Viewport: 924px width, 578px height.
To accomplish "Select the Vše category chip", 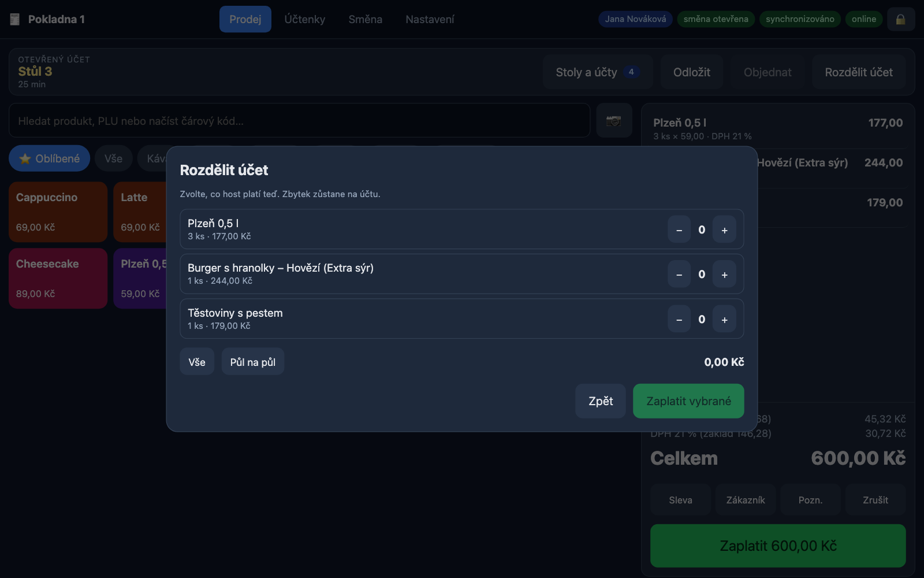I will (x=113, y=158).
